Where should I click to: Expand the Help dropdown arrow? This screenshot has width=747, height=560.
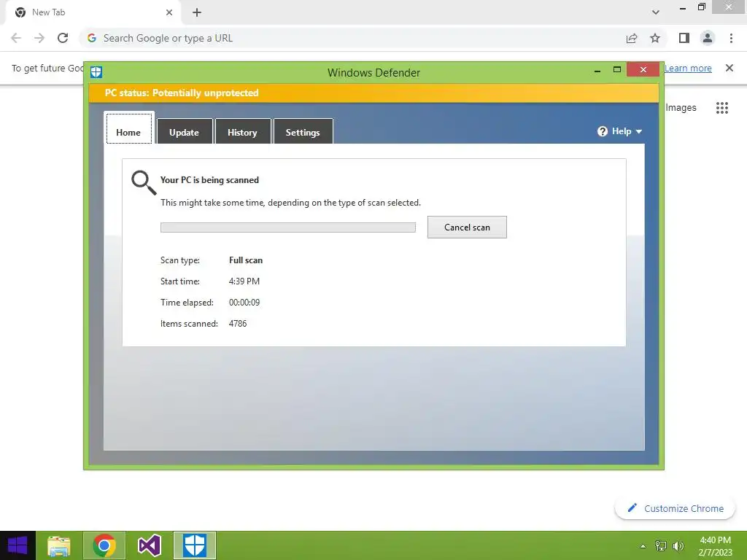pos(639,131)
